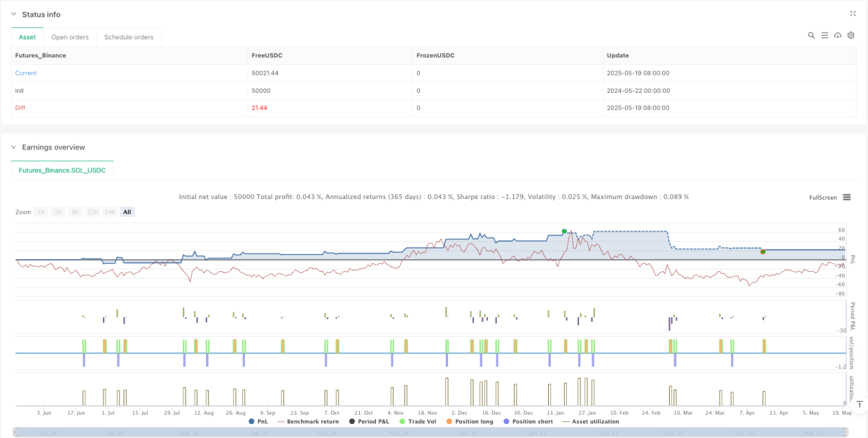
Task: Click the left handle of the range navigator
Action: (x=15, y=432)
